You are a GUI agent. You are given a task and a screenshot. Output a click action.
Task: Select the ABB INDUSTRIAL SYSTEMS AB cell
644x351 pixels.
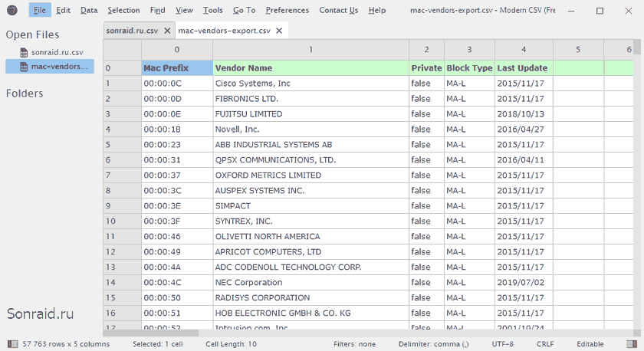point(311,145)
